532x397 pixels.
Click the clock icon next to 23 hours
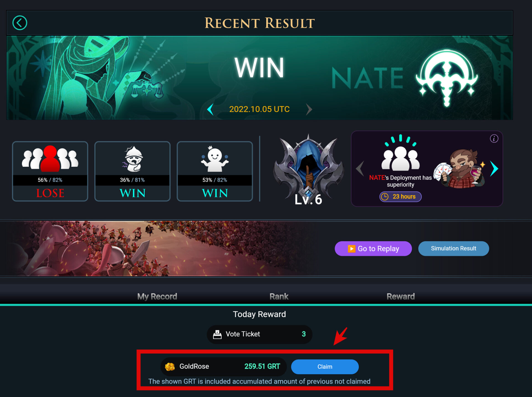385,197
